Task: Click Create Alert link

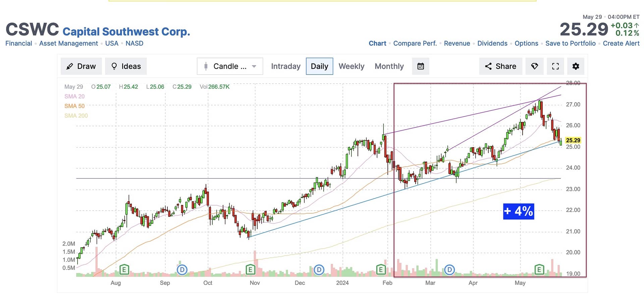Action: click(621, 43)
